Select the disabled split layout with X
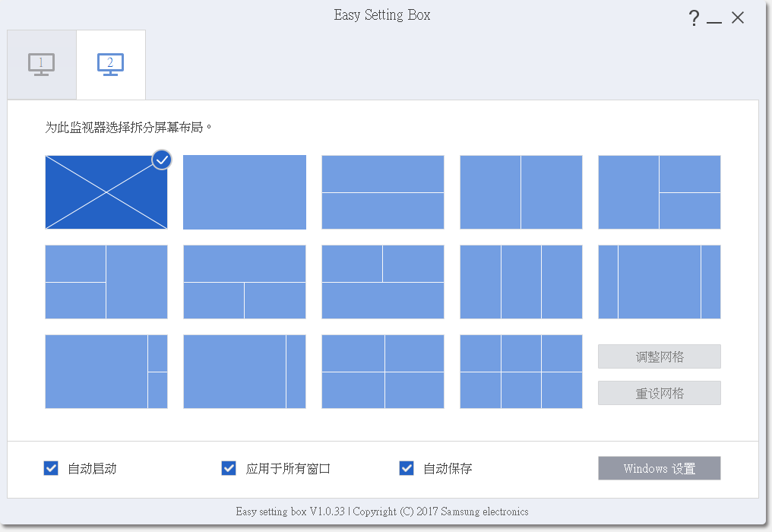The width and height of the screenshot is (772, 532). click(x=106, y=192)
